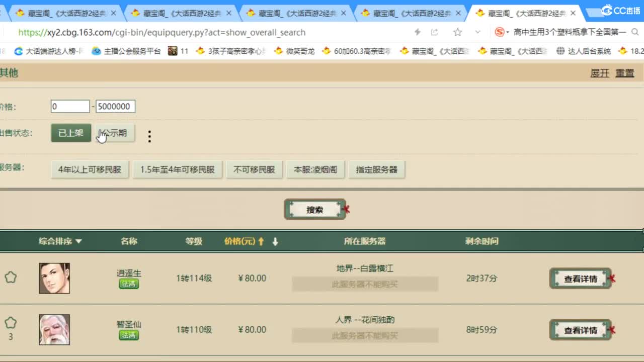Click the 搜索 search button
The image size is (644, 362).
pos(315,210)
